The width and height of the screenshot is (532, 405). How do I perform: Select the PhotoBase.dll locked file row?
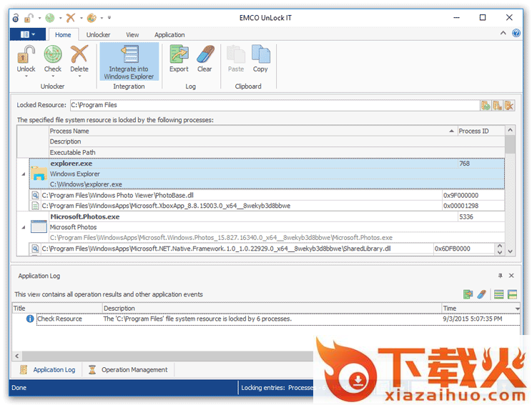click(267, 195)
